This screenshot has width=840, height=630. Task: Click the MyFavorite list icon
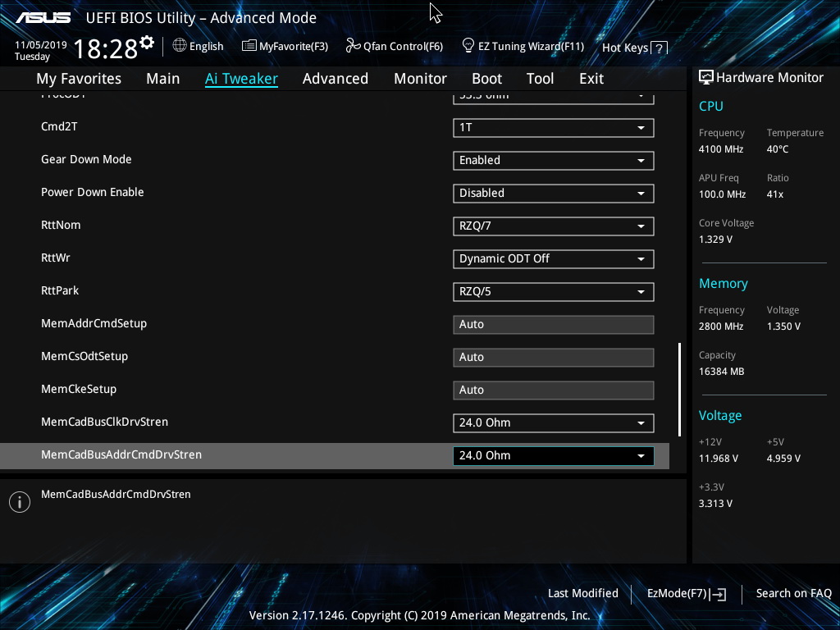click(249, 46)
